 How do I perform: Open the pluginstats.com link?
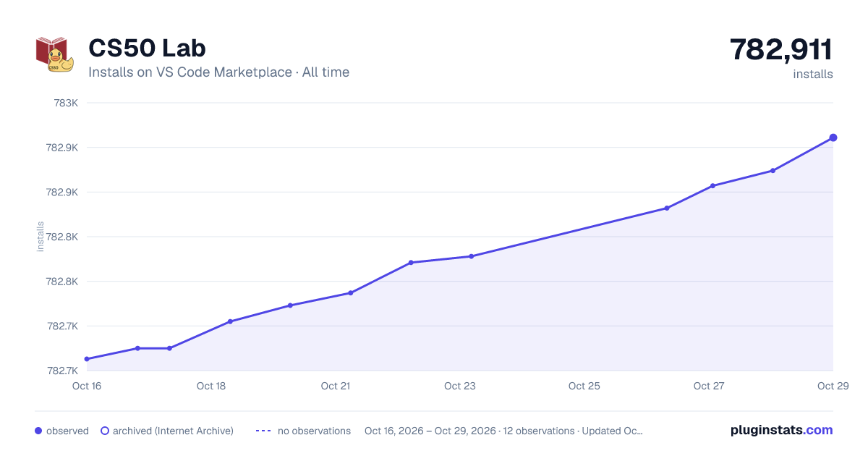pos(781,430)
